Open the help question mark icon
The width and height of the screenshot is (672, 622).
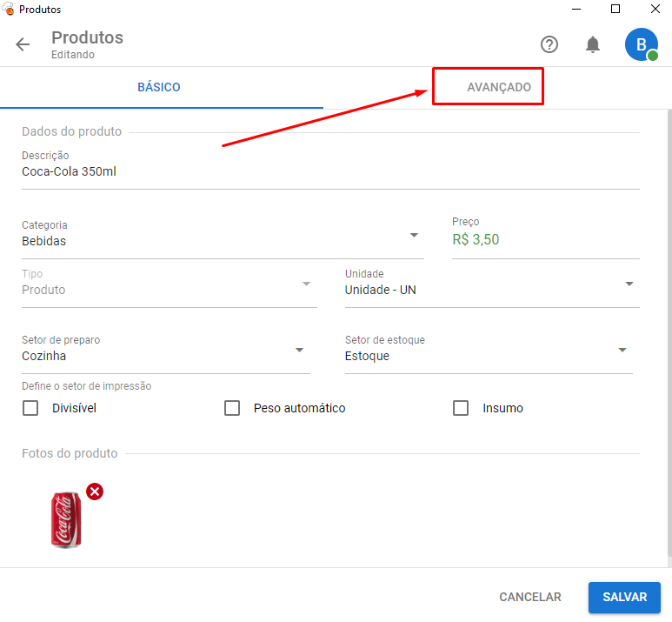(549, 45)
